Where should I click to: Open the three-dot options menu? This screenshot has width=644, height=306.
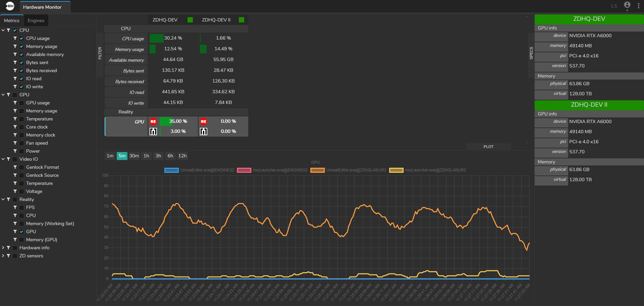638,6
